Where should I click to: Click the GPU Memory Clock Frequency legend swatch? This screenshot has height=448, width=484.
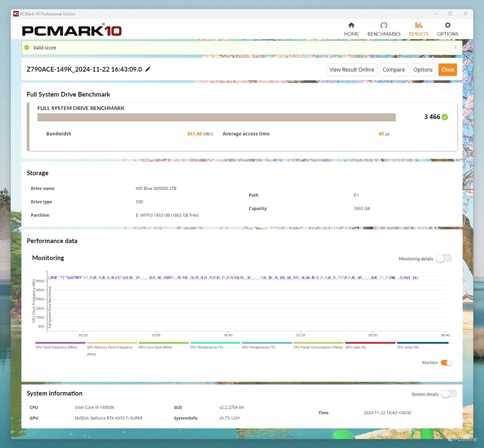(112, 343)
